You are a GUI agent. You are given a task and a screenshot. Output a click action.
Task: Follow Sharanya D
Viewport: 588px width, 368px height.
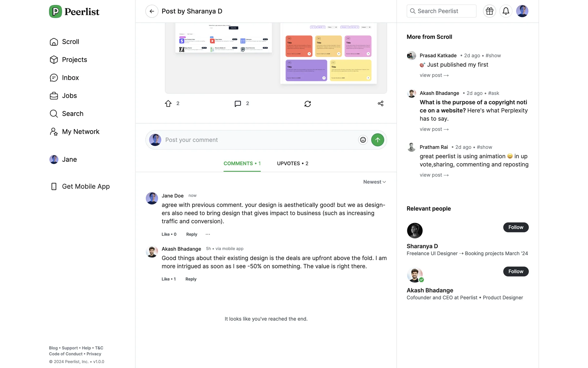coord(516,227)
